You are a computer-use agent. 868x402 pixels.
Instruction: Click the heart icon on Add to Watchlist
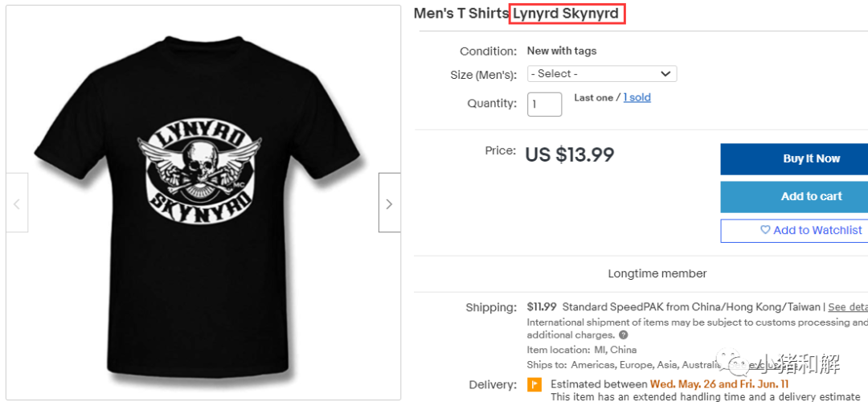[765, 231]
